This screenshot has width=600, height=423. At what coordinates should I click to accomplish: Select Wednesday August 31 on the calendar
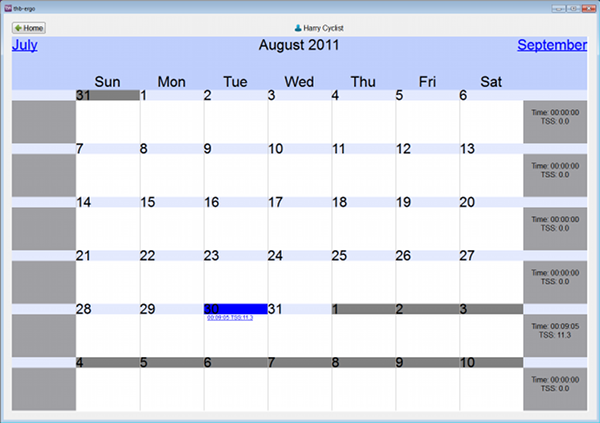(x=299, y=309)
